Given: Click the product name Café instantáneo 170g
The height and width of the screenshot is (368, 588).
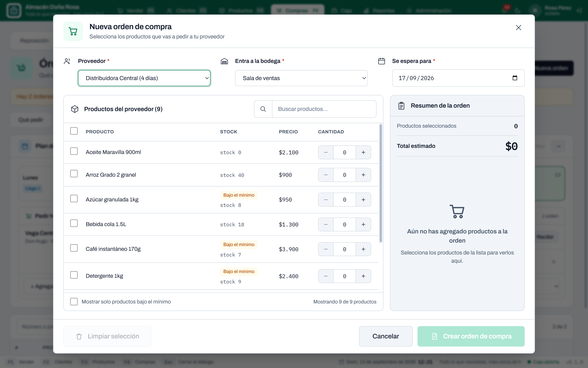Looking at the screenshot, I should tap(113, 249).
